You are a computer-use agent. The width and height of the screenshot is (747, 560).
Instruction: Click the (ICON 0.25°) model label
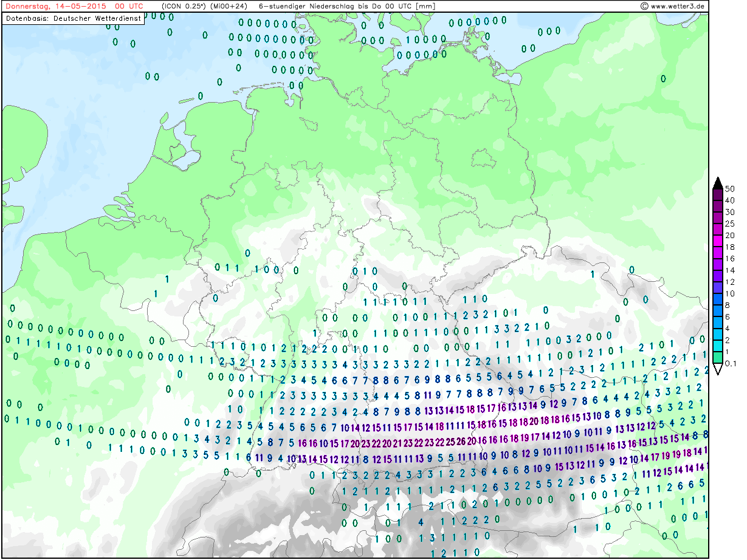(x=183, y=6)
